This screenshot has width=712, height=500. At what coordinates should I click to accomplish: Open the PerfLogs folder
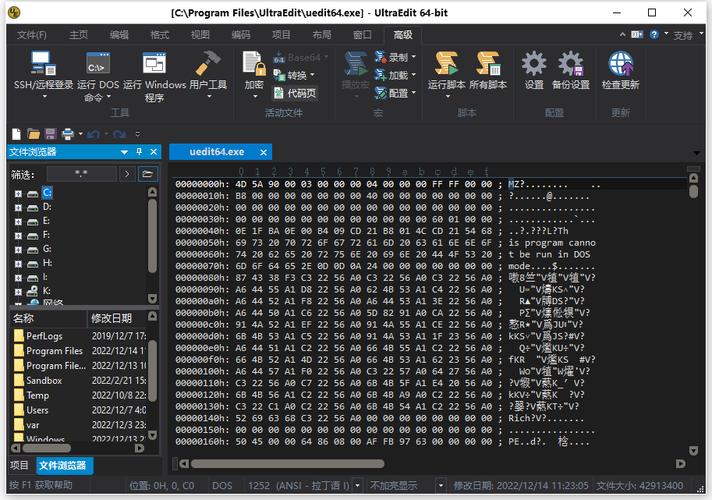(44, 336)
